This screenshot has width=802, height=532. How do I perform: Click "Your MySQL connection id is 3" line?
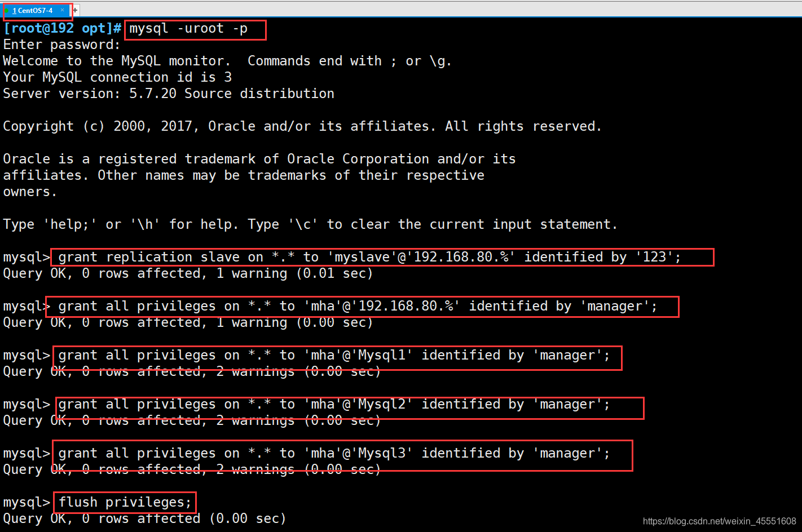117,77
